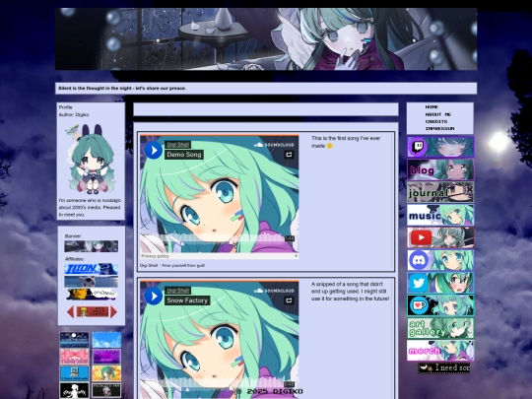
Task: Click 'This is the first song' description
Action: point(346,142)
